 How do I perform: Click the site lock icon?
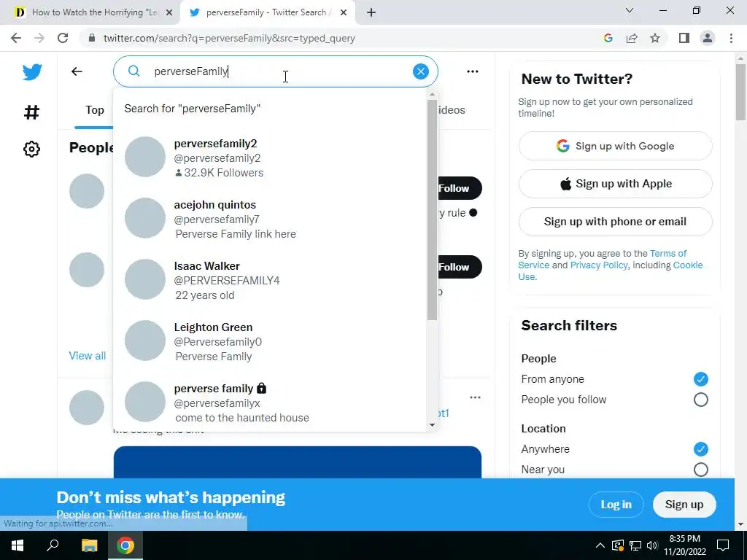point(92,38)
